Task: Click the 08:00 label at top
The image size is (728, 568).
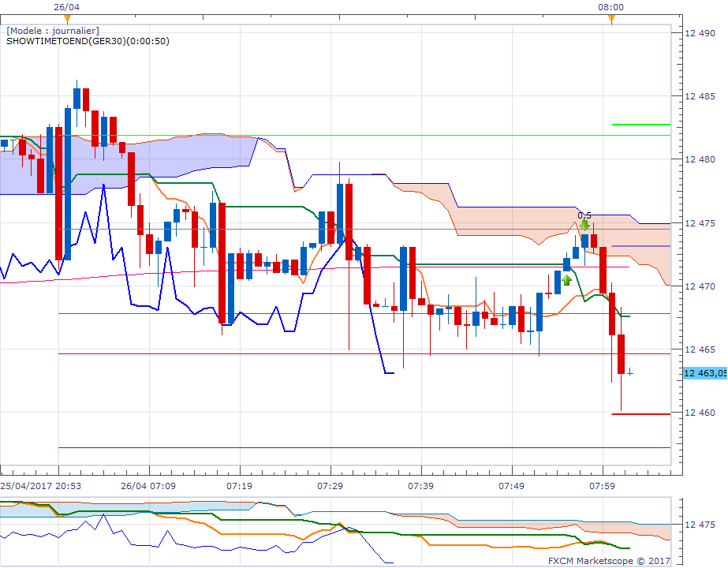Action: point(611,7)
